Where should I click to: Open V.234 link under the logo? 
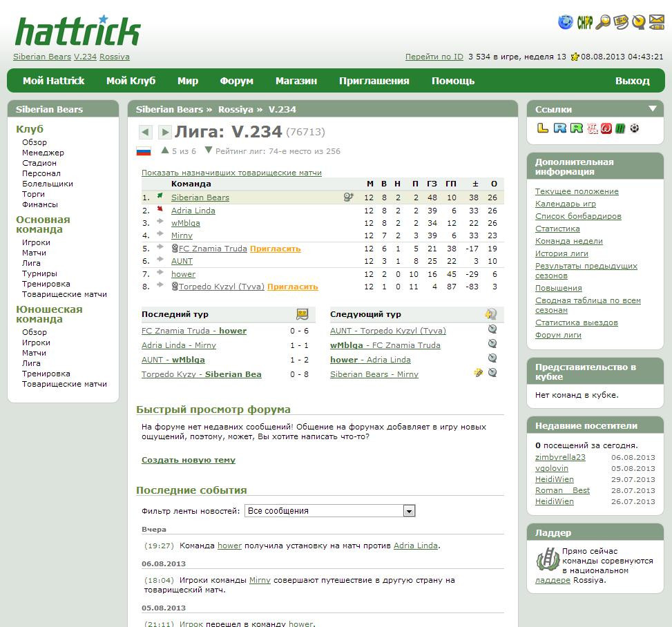coord(85,57)
